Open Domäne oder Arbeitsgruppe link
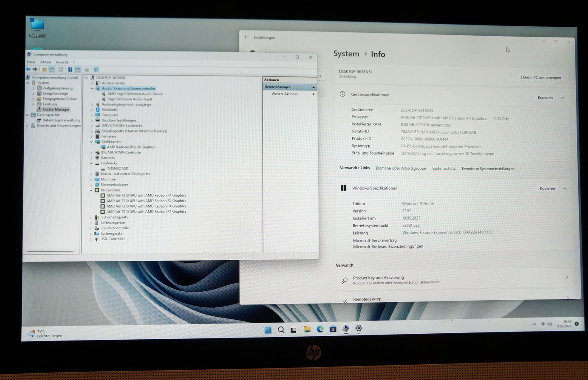 click(401, 168)
